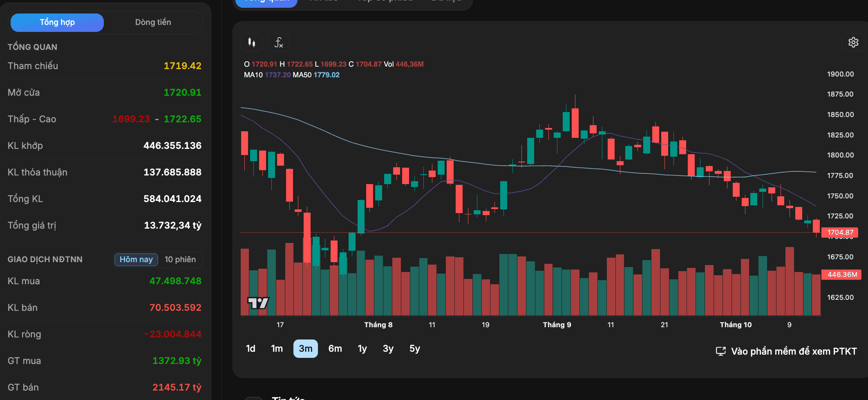
Task: Click the MA50 indicator legend value
Action: point(327,75)
